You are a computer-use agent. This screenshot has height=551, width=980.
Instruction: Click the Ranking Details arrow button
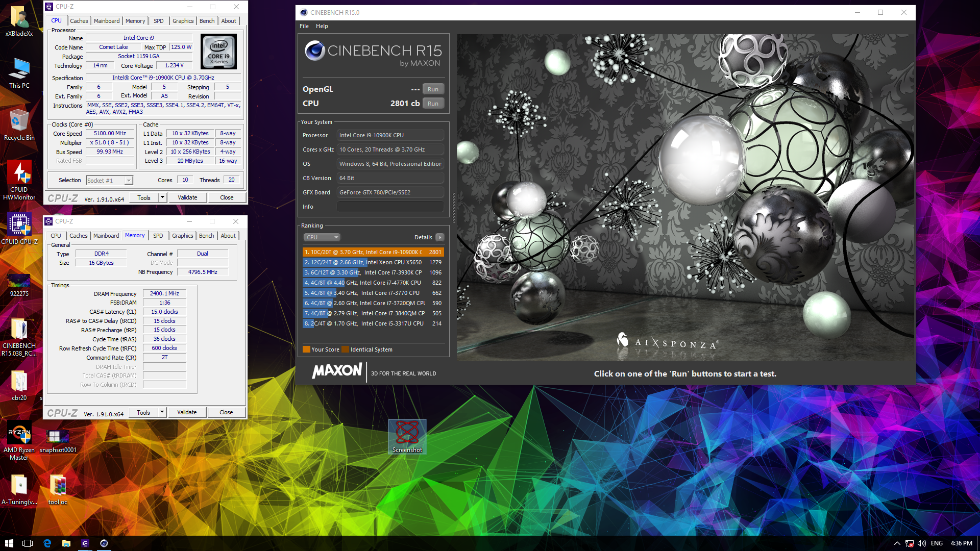tap(440, 237)
